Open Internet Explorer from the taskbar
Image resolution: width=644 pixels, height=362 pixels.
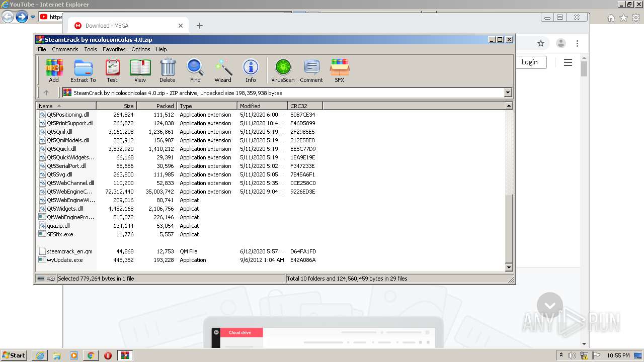[40, 355]
